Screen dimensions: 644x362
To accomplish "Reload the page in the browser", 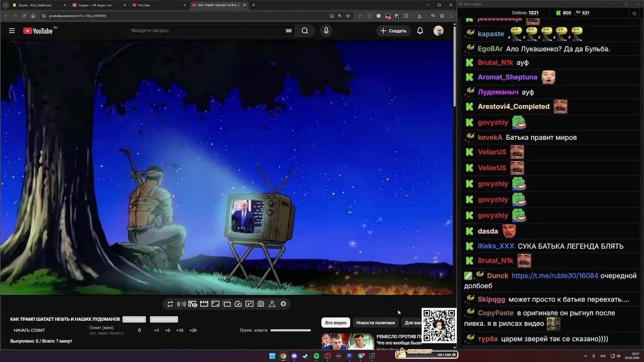I will click(23, 16).
